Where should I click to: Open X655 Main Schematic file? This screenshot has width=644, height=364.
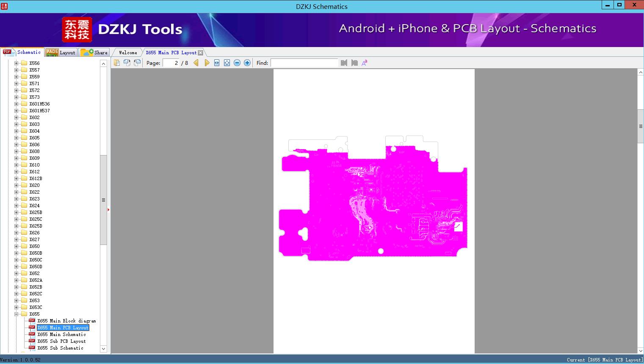click(x=61, y=334)
